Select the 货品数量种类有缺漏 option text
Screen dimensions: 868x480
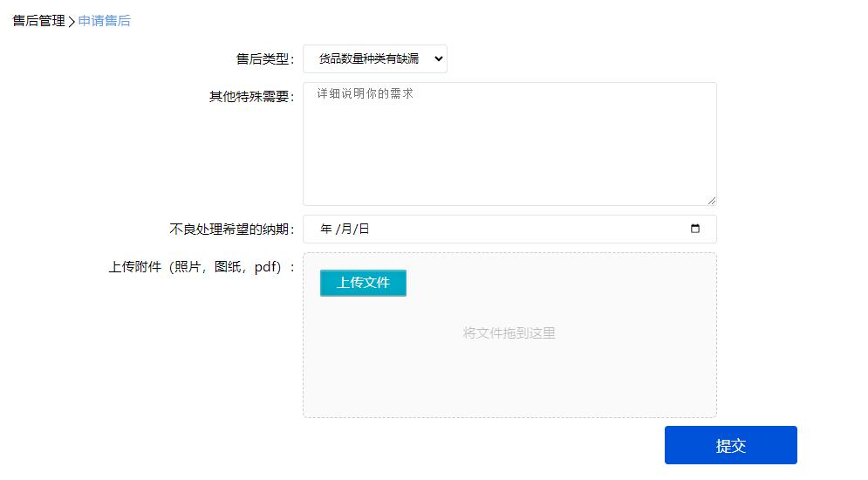click(368, 59)
